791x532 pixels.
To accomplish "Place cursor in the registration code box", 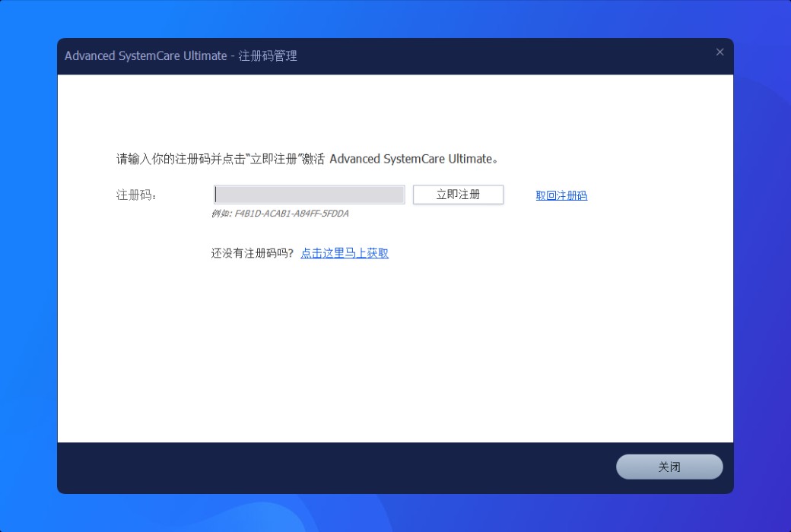I will [x=308, y=195].
